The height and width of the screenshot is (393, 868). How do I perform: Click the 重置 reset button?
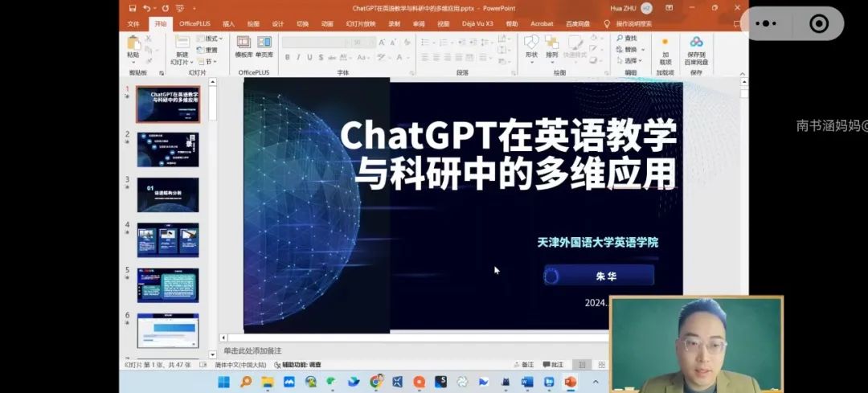pyautogui.click(x=207, y=50)
